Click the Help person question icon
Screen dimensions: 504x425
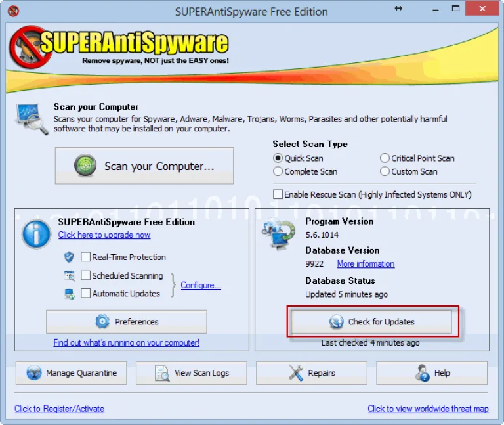click(x=422, y=373)
